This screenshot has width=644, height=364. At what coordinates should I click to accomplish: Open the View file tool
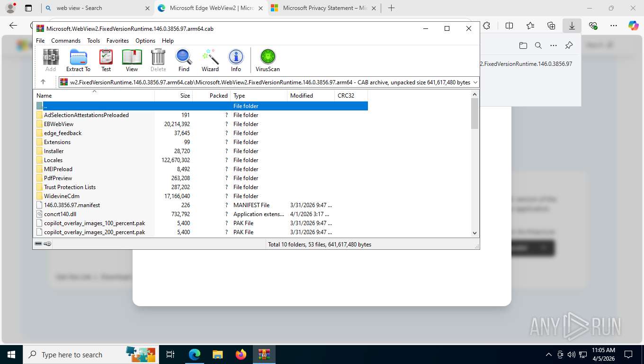click(x=132, y=60)
